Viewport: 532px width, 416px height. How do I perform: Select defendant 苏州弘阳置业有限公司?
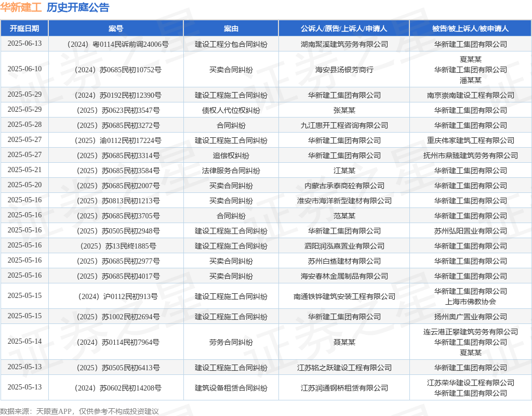pyautogui.click(x=471, y=231)
